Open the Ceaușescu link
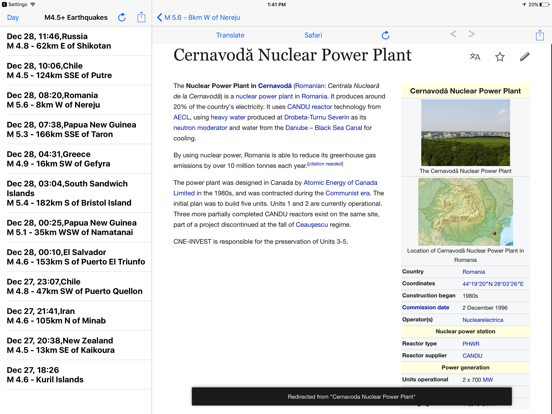 [x=312, y=225]
